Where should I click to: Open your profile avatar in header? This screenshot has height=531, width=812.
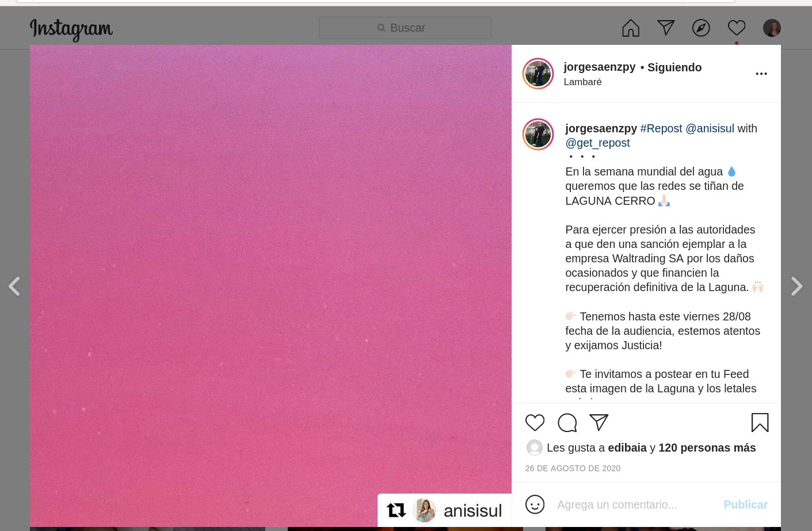click(772, 28)
